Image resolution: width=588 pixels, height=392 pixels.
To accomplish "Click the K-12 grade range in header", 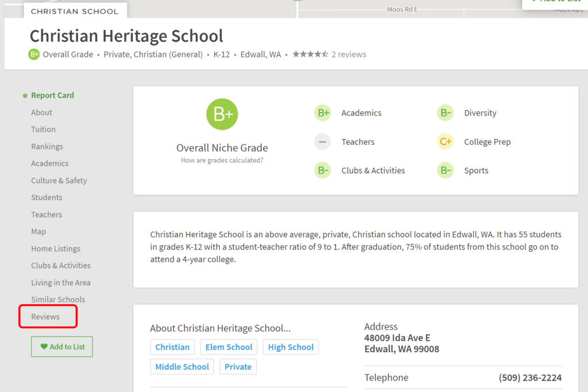I will pyautogui.click(x=222, y=55).
